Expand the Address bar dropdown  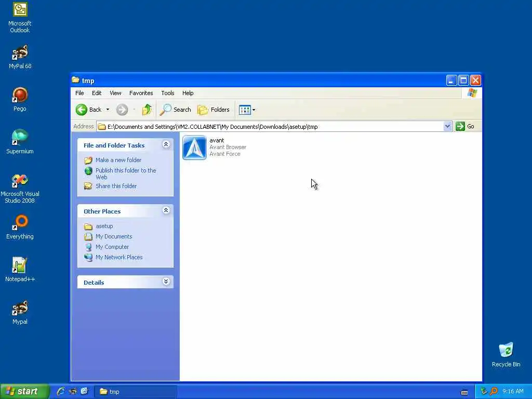pos(447,126)
